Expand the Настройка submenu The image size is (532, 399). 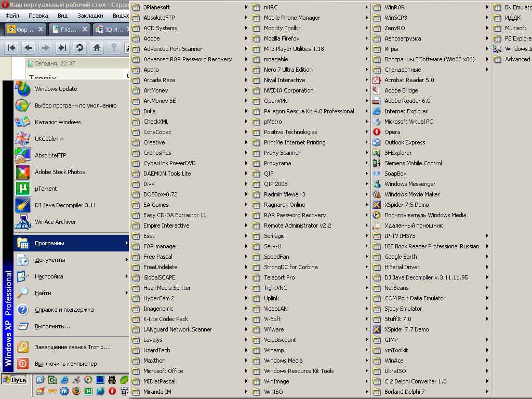point(49,276)
